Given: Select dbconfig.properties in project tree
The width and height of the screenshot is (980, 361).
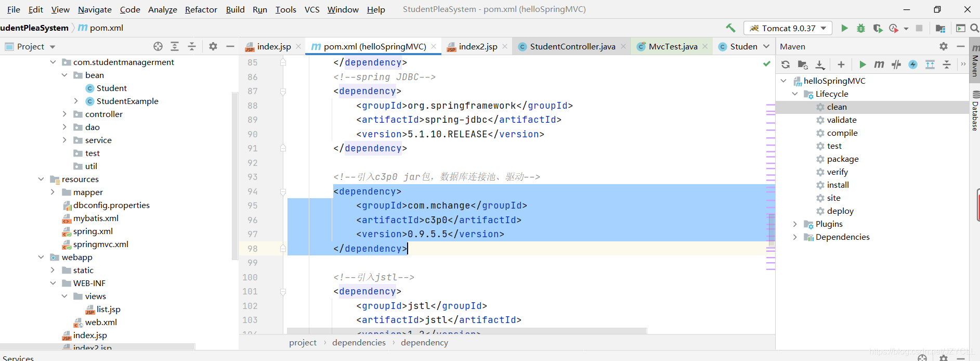Looking at the screenshot, I should [111, 205].
